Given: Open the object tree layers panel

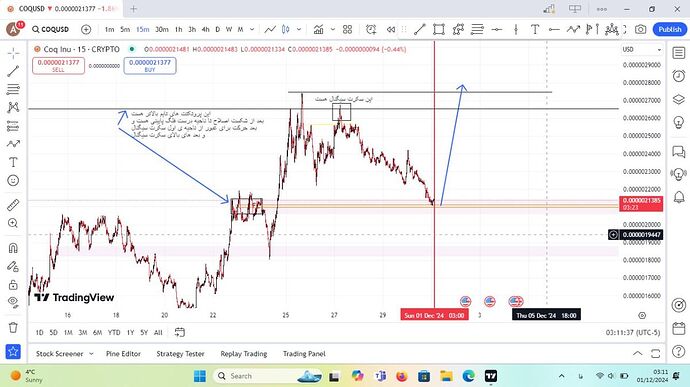Looking at the screenshot, I should (679, 100).
